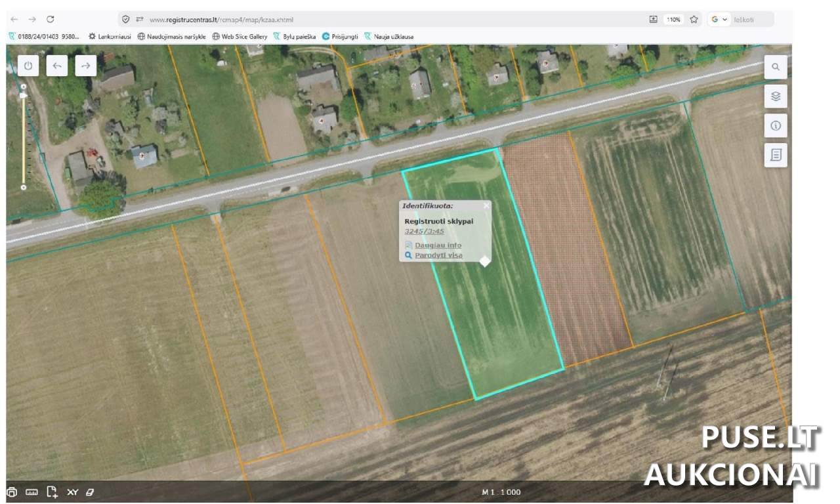The image size is (840, 504).
Task: Click the install page icon near zoom level
Action: click(x=653, y=20)
